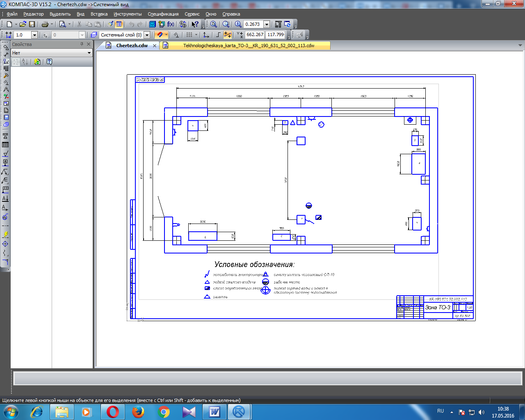Zoom to window with magnifier icon

(226, 24)
